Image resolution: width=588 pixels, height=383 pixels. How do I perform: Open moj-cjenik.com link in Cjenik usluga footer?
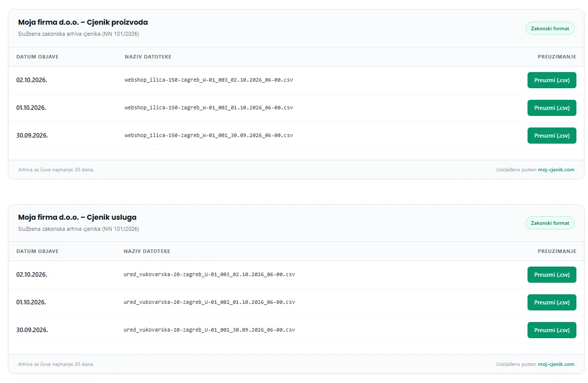[556, 364]
